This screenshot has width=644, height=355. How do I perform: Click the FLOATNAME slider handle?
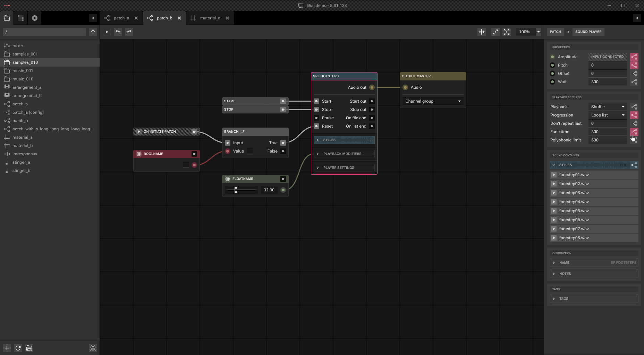[x=236, y=190]
